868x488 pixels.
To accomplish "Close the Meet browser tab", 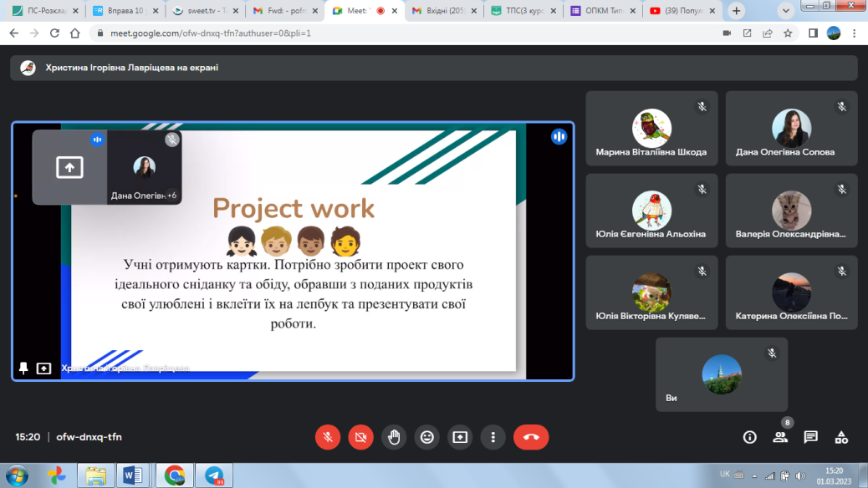I will pyautogui.click(x=394, y=11).
